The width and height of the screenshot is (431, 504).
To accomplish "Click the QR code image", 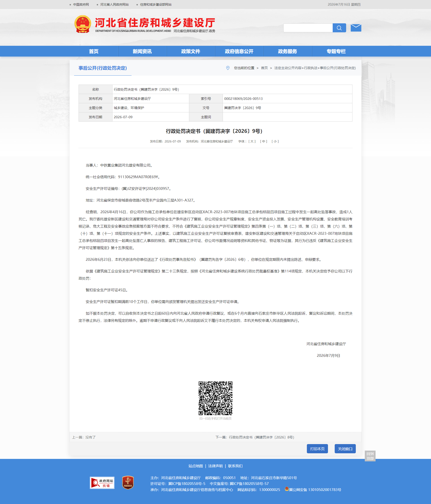I will tap(215, 398).
